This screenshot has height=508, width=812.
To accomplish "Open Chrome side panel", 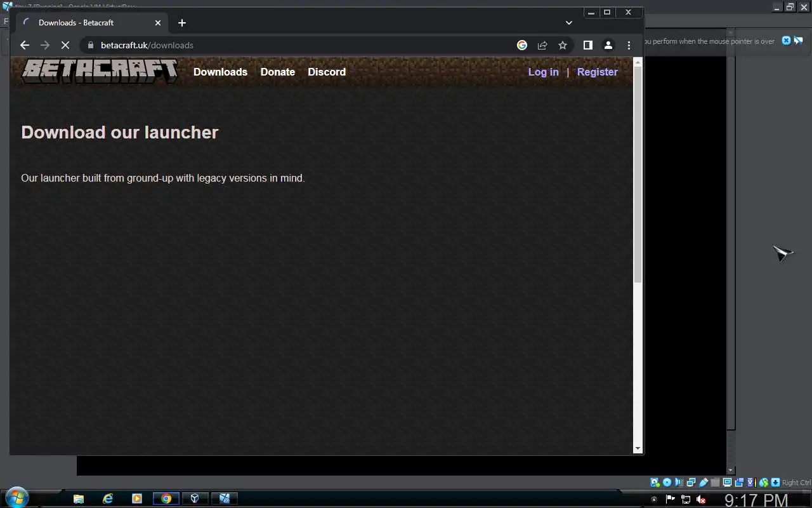I will 588,45.
